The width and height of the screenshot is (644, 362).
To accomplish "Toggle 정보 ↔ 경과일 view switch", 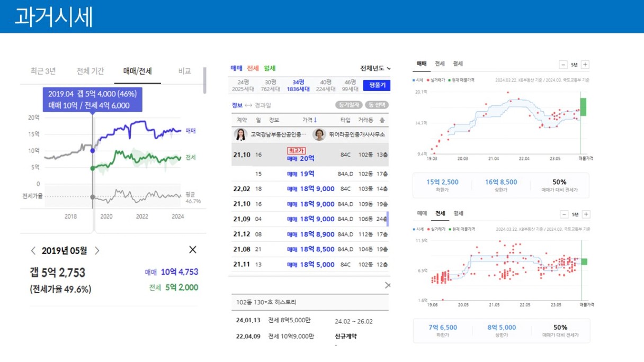I will 251,105.
